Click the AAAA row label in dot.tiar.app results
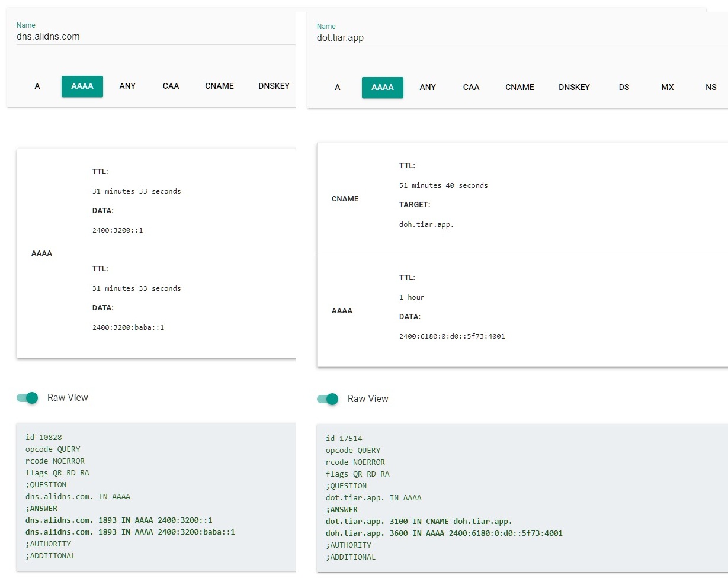728x582 pixels. (x=342, y=311)
